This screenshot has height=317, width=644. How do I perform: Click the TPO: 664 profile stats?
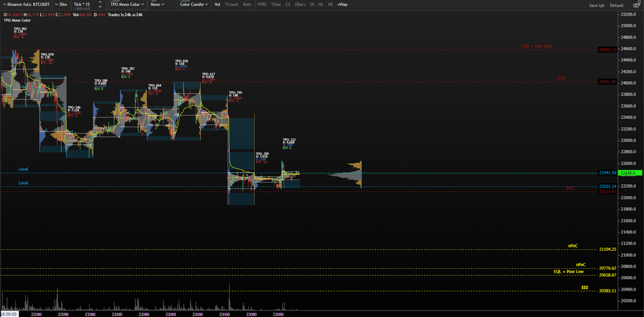point(155,89)
